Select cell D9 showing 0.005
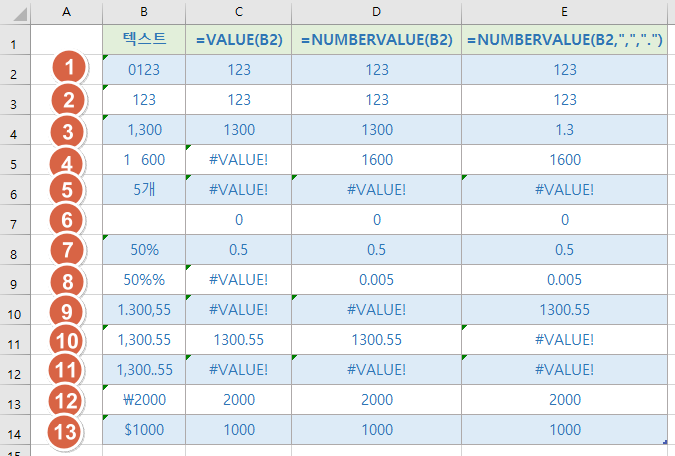675x456 pixels. (x=376, y=280)
